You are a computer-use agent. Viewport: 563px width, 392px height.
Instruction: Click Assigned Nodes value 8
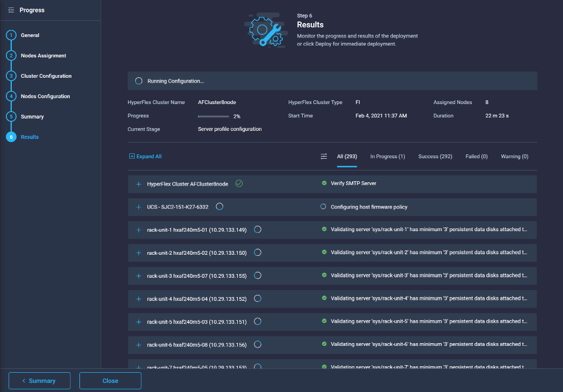[487, 102]
